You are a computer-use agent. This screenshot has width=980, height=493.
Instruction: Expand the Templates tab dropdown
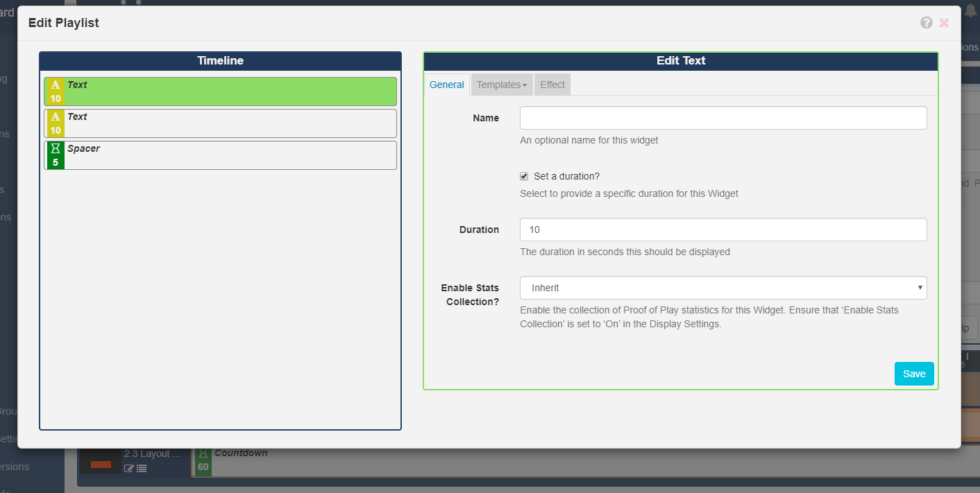[502, 85]
